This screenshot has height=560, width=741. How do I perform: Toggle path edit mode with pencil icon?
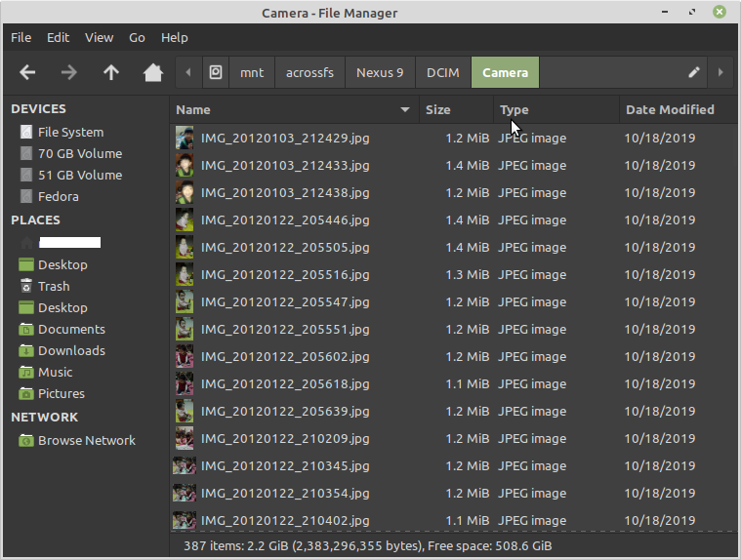pos(693,72)
